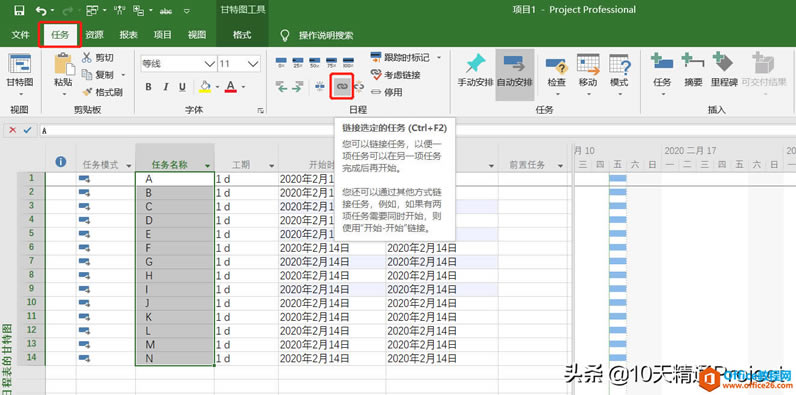Mark task 25% complete
This screenshot has width=796, height=395.
(298, 62)
